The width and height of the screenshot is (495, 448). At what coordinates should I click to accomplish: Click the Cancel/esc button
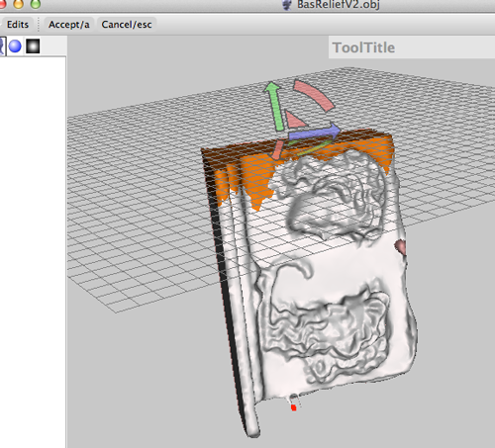127,25
